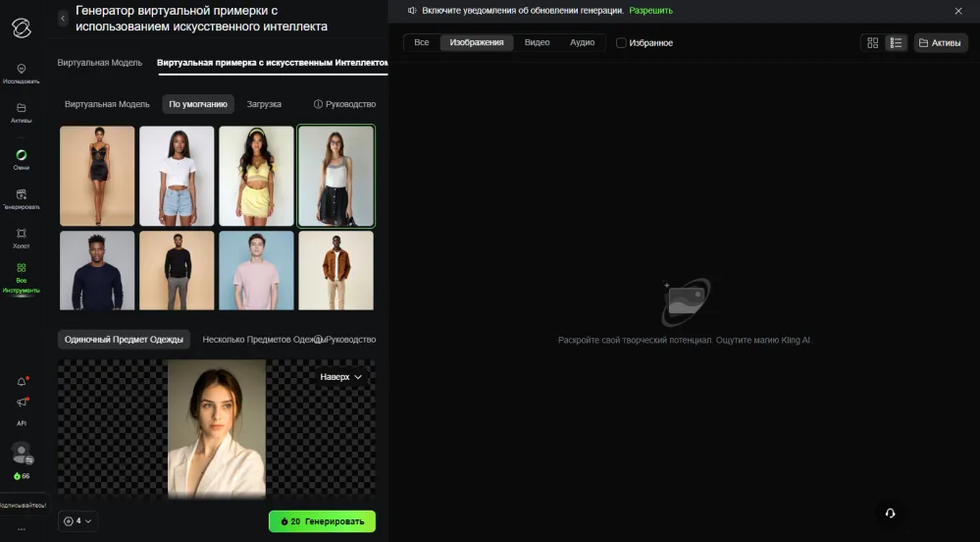Click the Разрешить notifications link
Image resolution: width=980 pixels, height=542 pixels.
click(x=650, y=11)
